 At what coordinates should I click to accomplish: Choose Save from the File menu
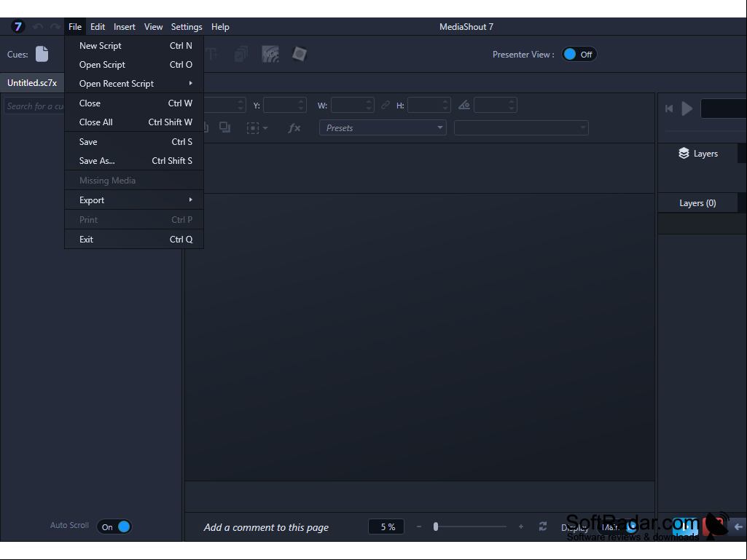[x=134, y=142]
